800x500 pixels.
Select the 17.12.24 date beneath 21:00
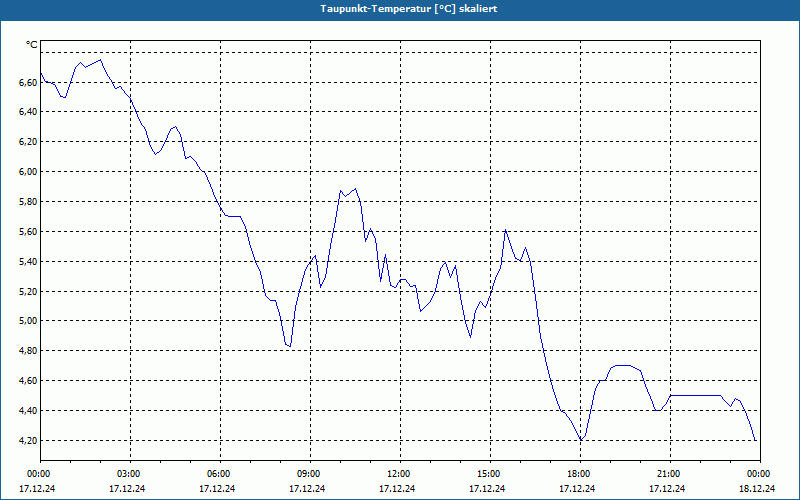(x=667, y=488)
